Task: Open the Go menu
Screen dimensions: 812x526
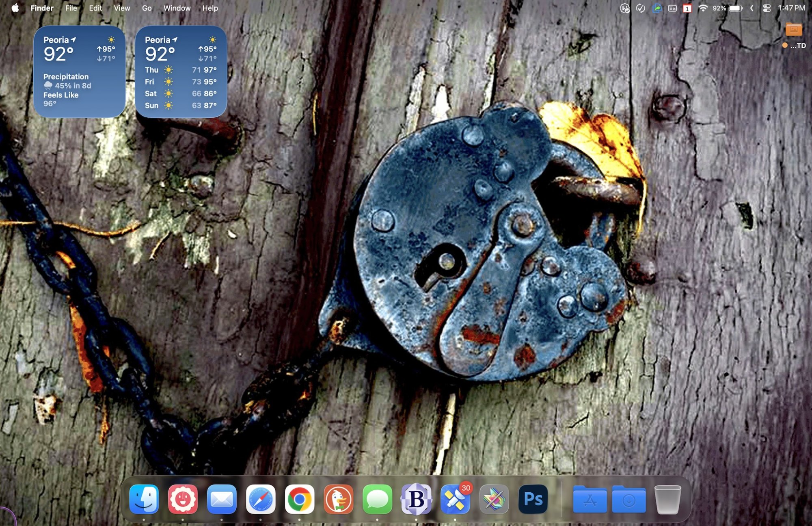Action: [147, 8]
